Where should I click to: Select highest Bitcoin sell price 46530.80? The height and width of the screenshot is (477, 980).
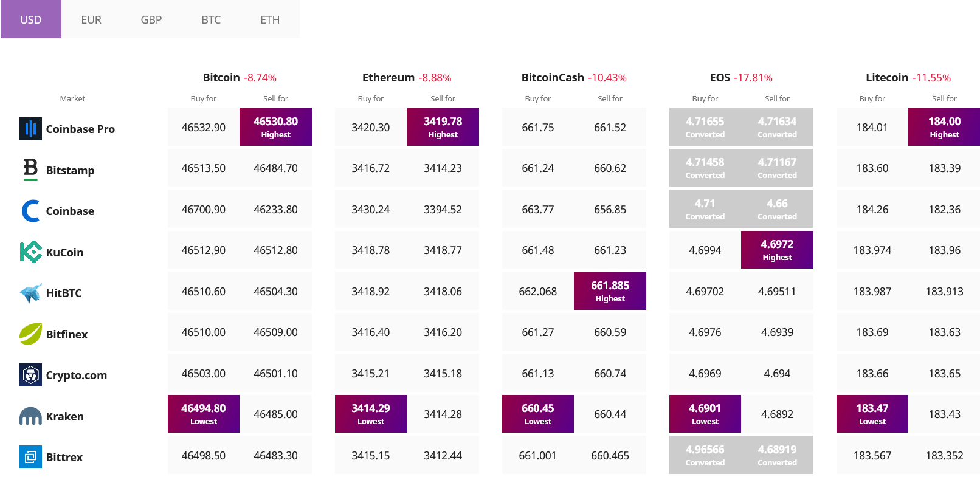[x=275, y=127]
